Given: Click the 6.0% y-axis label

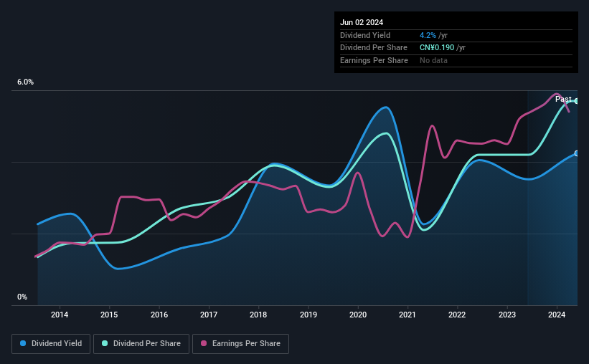Looking at the screenshot, I should [x=25, y=82].
